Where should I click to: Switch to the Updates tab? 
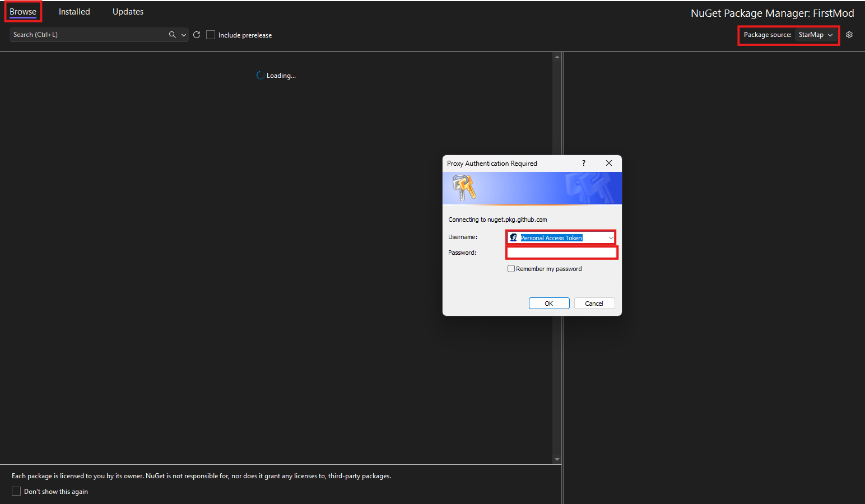pyautogui.click(x=128, y=12)
